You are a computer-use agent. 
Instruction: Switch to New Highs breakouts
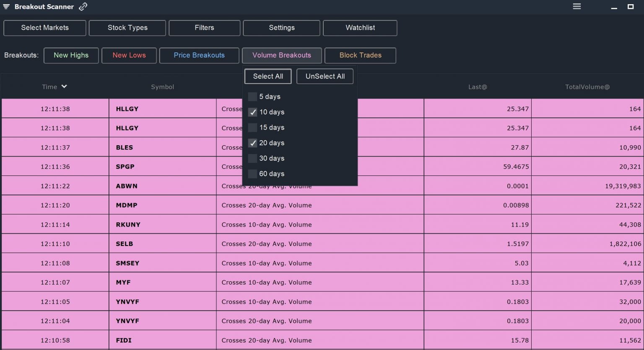pyautogui.click(x=71, y=55)
